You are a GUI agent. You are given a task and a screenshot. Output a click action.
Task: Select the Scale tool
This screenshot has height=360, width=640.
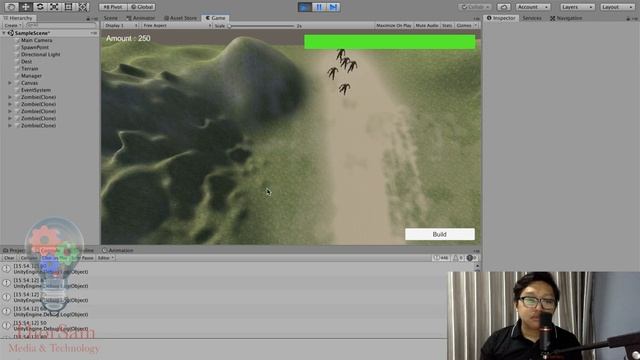54,7
